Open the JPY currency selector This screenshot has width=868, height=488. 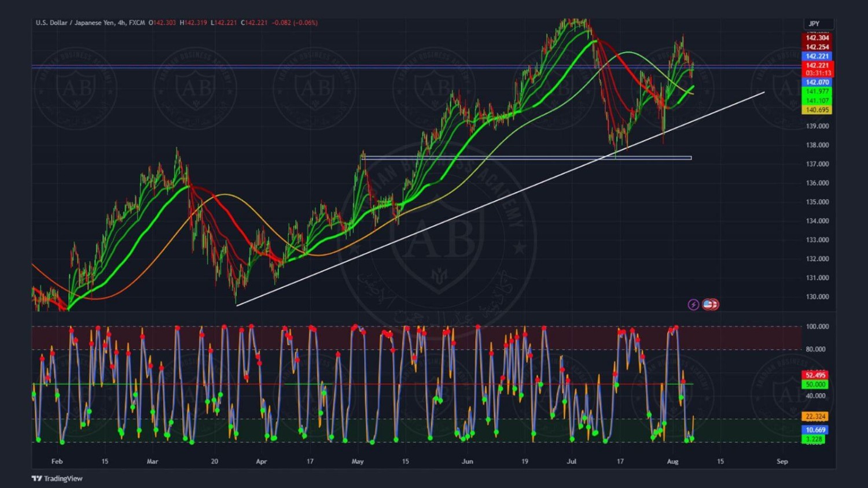pyautogui.click(x=815, y=24)
